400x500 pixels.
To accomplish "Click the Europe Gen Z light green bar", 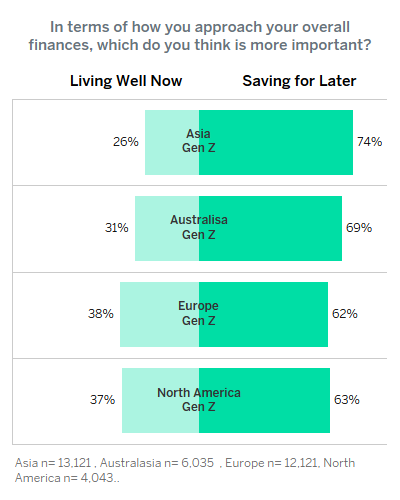I will tap(159, 314).
